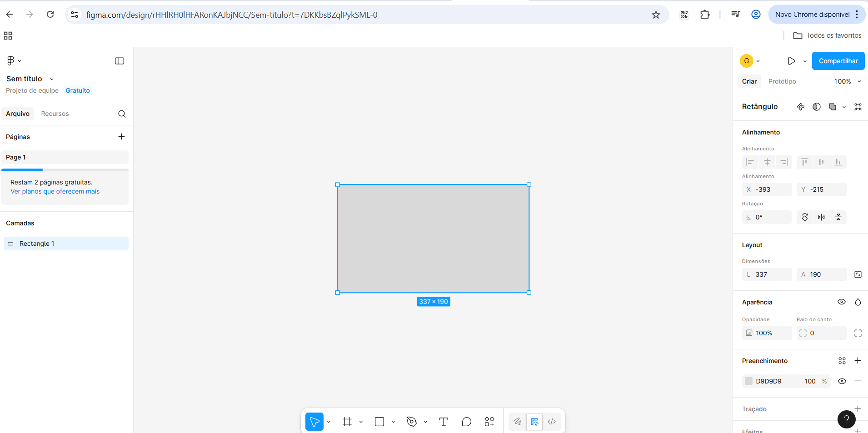868x433 pixels.
Task: Switch to the Recursos tab
Action: pos(55,114)
